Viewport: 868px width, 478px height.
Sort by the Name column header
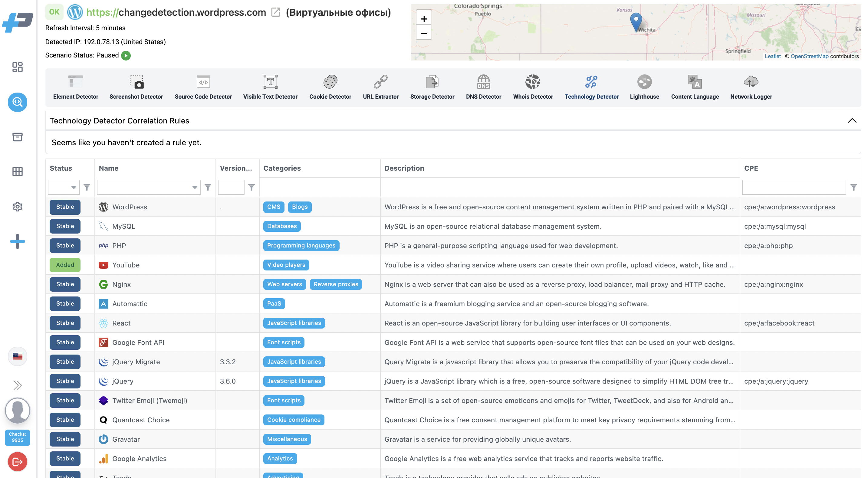(x=108, y=168)
